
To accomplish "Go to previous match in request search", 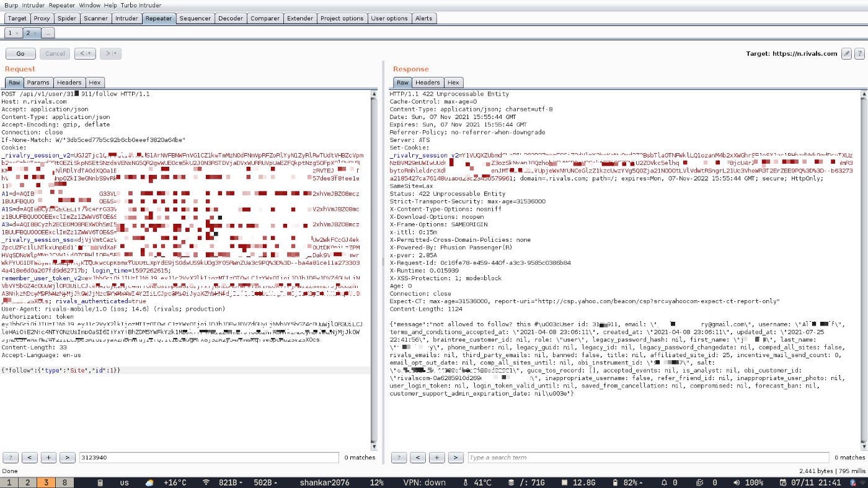I will pos(29,458).
